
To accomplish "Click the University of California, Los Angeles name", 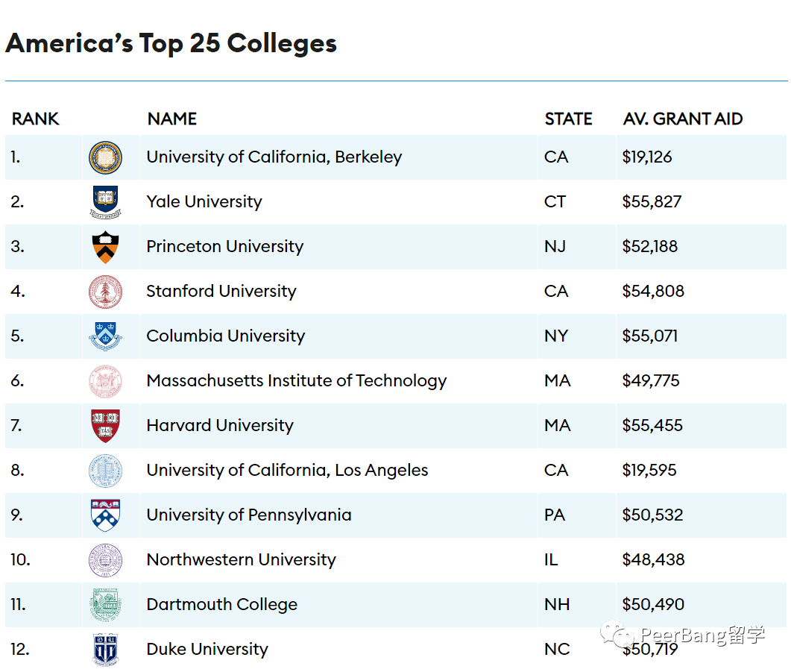I will [287, 471].
